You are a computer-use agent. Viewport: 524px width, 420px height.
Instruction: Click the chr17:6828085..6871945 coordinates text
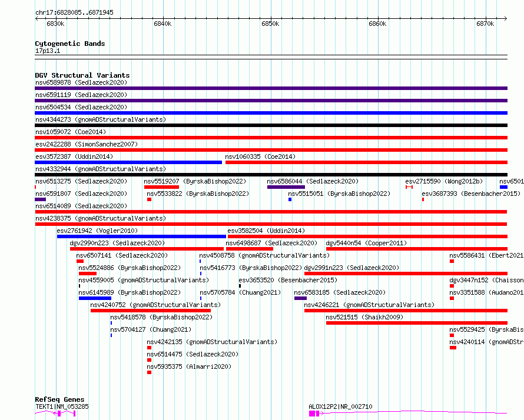[x=75, y=12]
